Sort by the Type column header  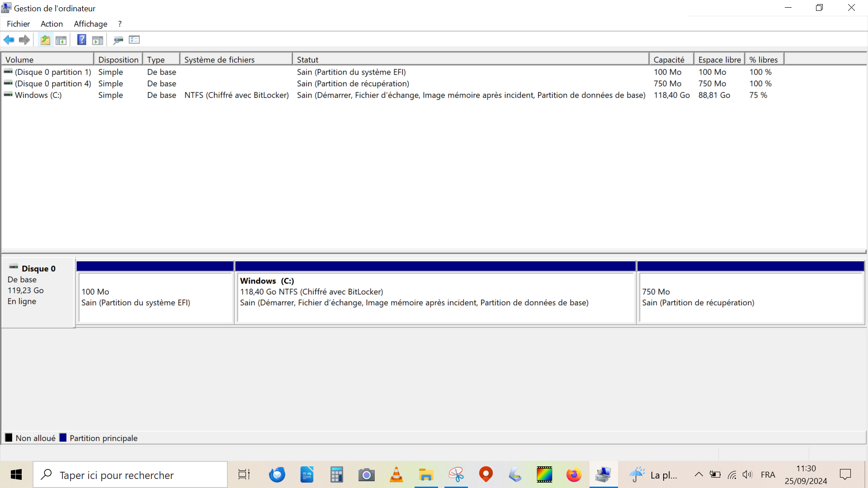tap(161, 60)
